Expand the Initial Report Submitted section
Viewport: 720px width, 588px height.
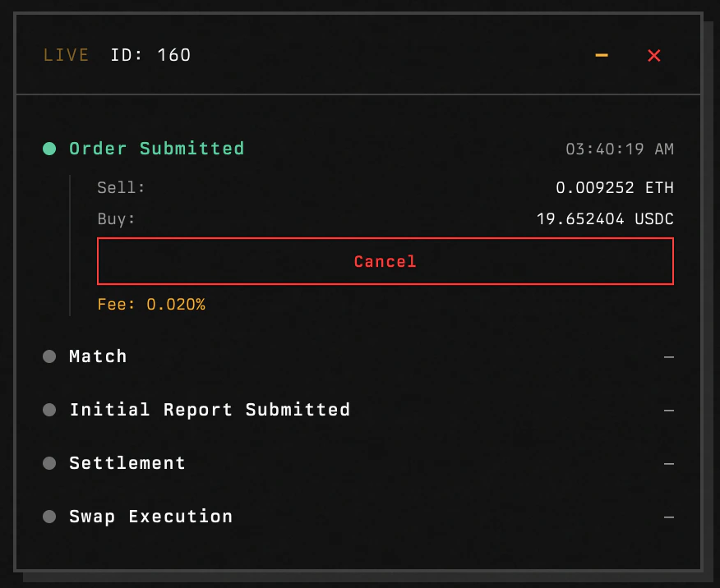[668, 410]
